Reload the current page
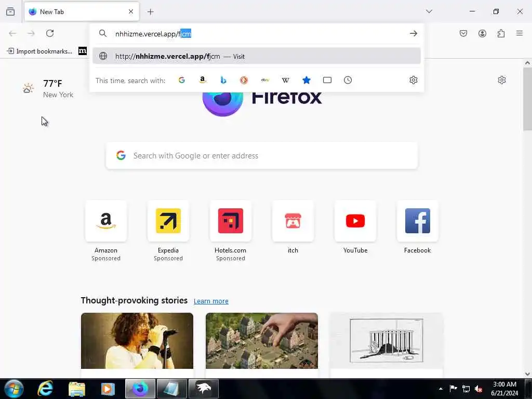 click(x=50, y=33)
